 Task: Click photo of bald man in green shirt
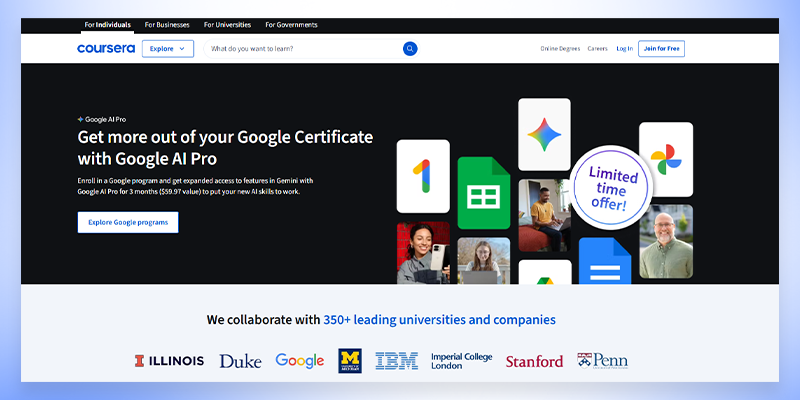(x=666, y=241)
